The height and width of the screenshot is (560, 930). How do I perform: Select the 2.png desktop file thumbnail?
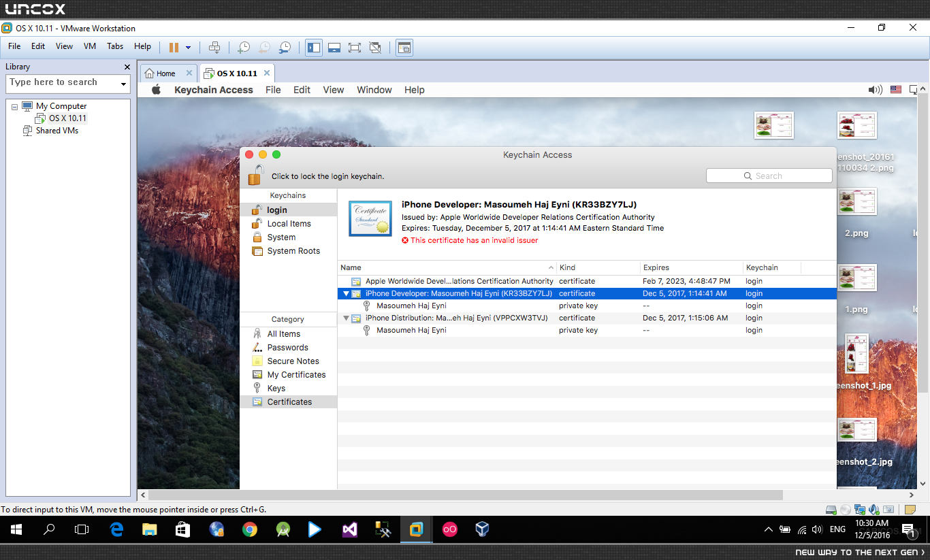coord(856,201)
